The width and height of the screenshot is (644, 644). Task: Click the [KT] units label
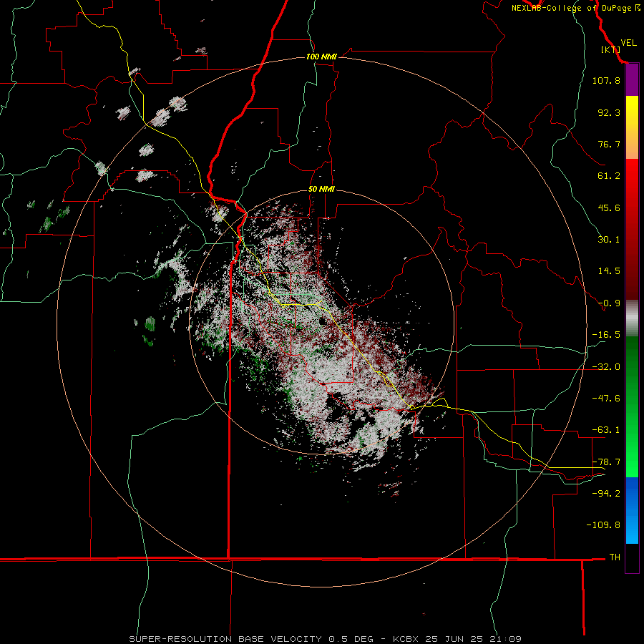[x=611, y=49]
